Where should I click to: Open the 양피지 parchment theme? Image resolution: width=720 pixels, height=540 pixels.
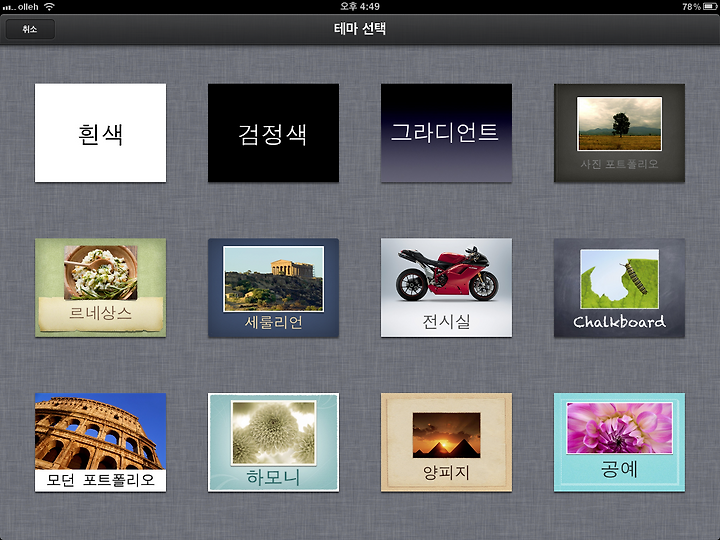(x=446, y=442)
